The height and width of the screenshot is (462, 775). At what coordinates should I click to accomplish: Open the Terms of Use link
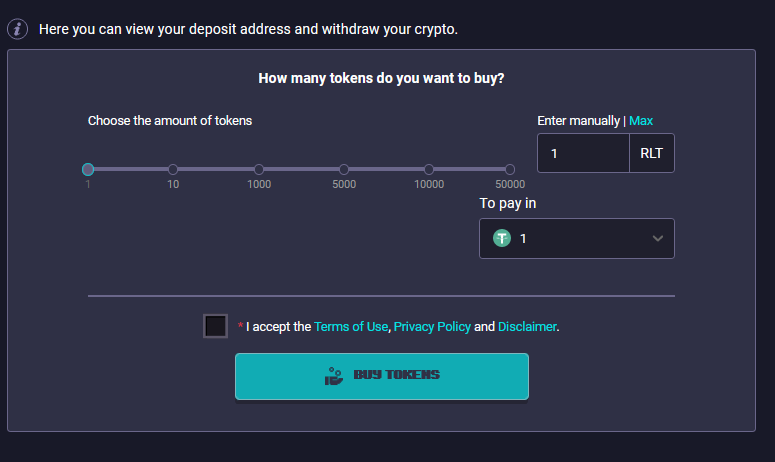[351, 327]
